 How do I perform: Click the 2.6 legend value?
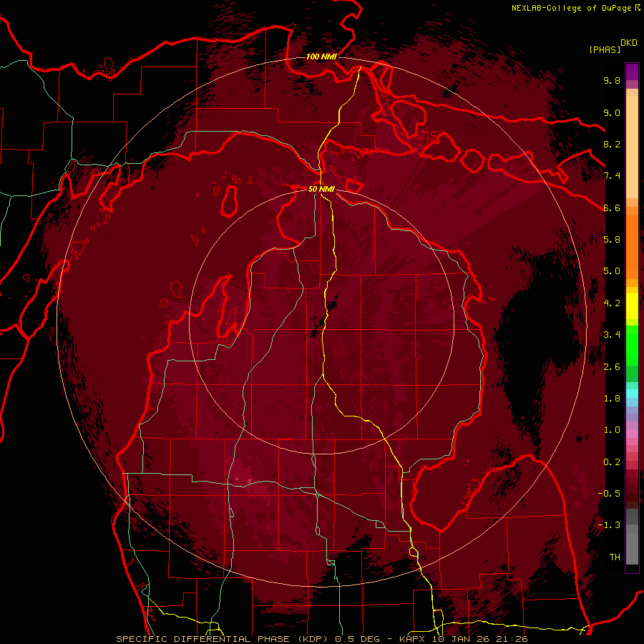point(612,367)
